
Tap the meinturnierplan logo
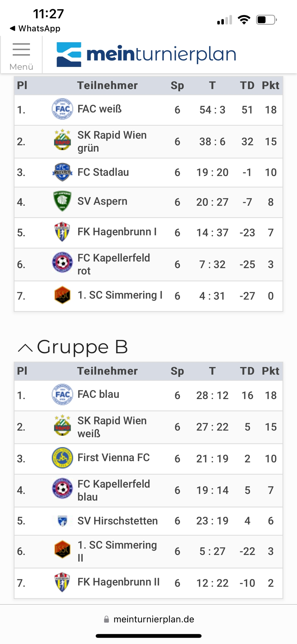pos(146,54)
